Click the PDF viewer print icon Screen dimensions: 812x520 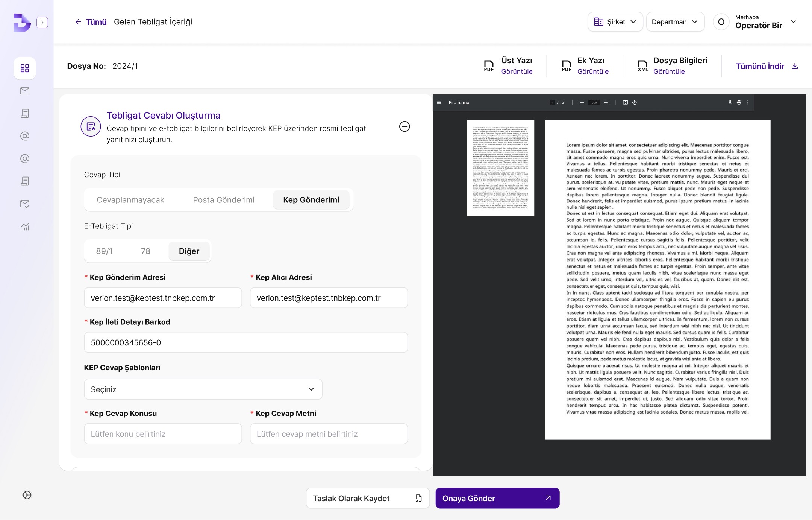click(x=739, y=102)
